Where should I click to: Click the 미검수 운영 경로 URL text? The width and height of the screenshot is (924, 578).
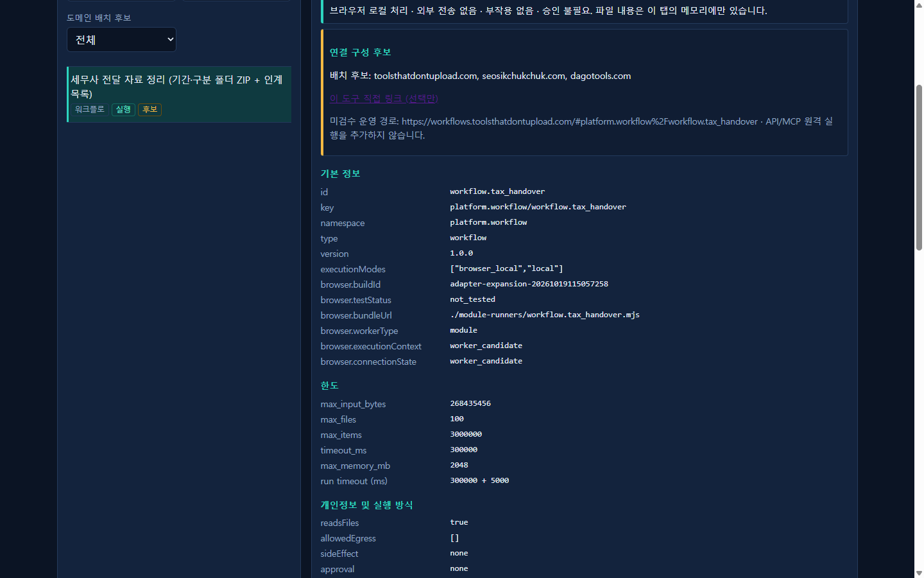579,121
